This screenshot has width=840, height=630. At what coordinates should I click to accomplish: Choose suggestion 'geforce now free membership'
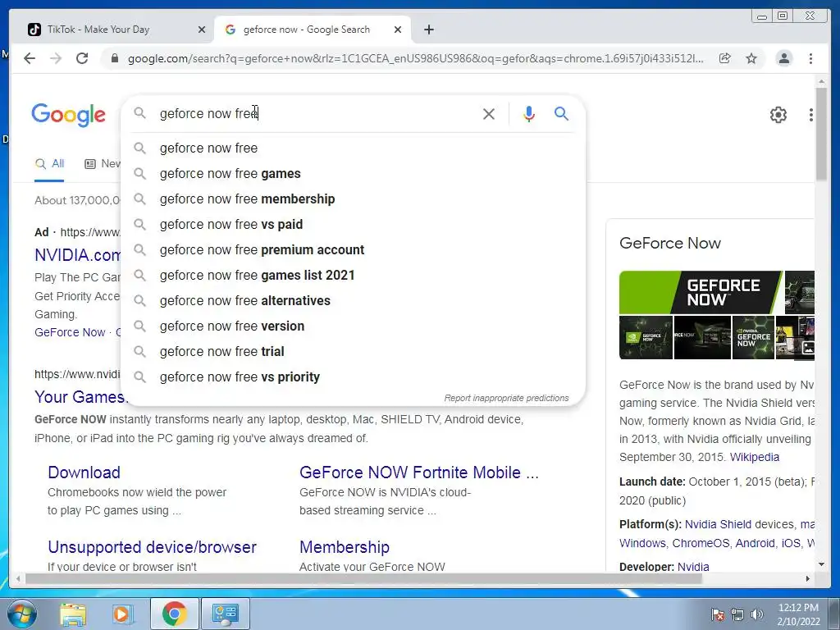(353, 199)
